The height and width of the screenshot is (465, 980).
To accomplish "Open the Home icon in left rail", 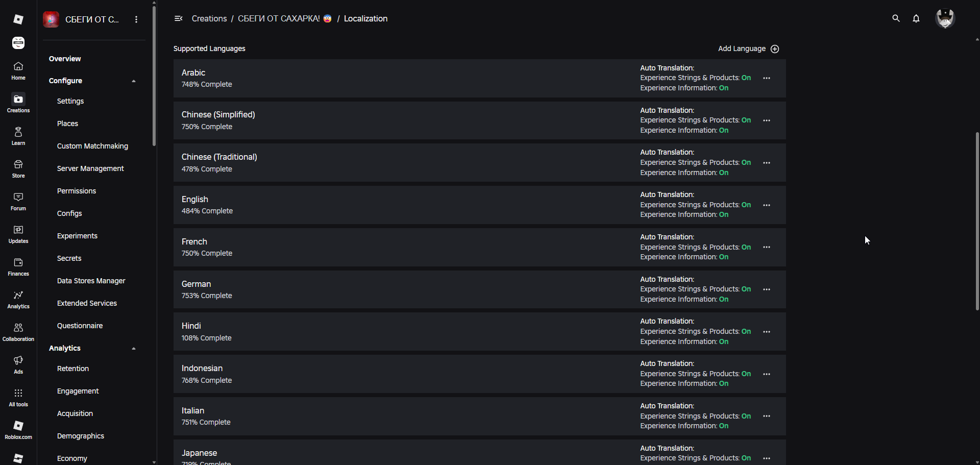I will tap(18, 71).
